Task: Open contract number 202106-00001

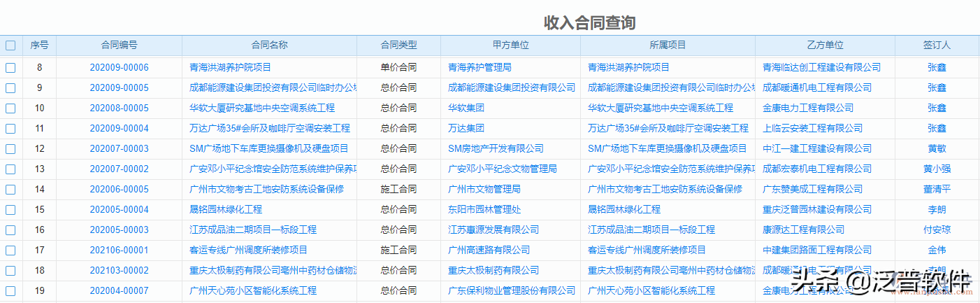Action: (x=119, y=251)
